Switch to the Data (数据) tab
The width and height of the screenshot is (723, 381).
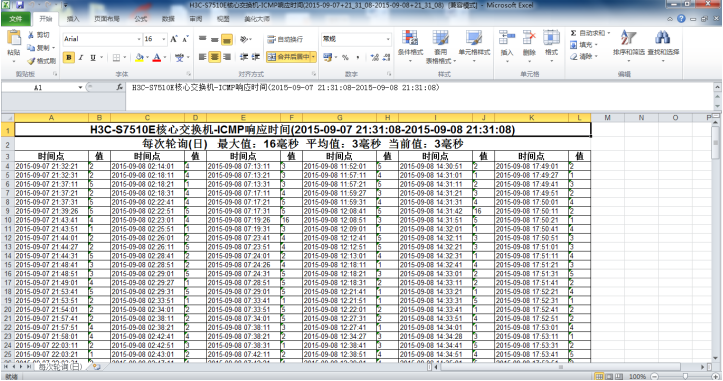[168, 19]
